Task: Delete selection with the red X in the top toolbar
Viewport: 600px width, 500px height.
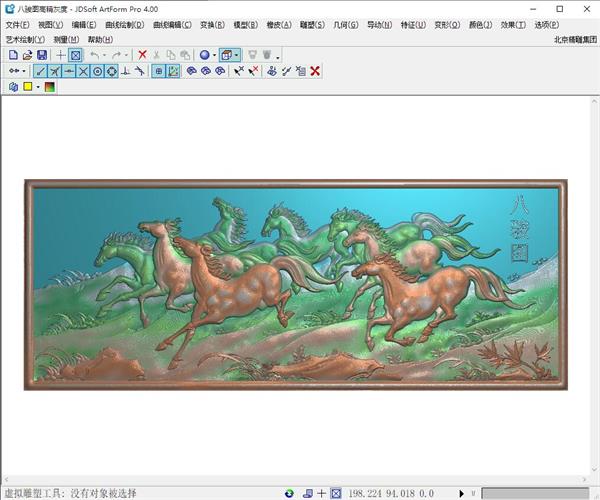Action: click(142, 55)
